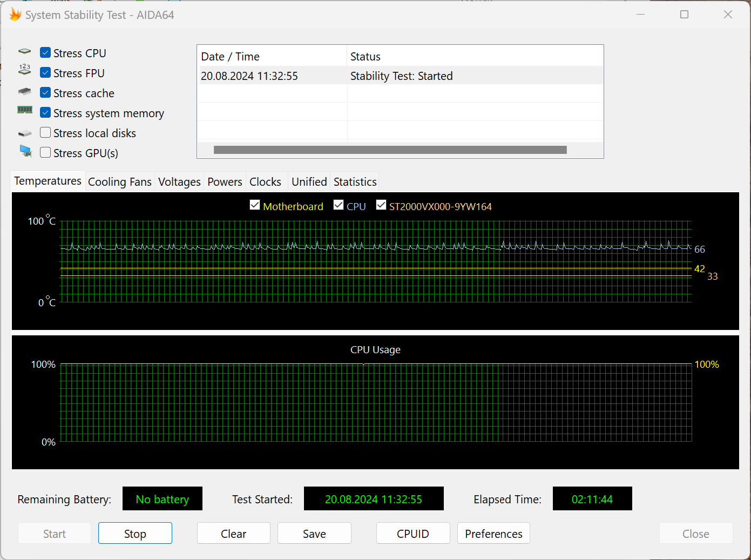
Task: Click the monitor icon beside Stress GPU(s)
Action: coord(25,151)
